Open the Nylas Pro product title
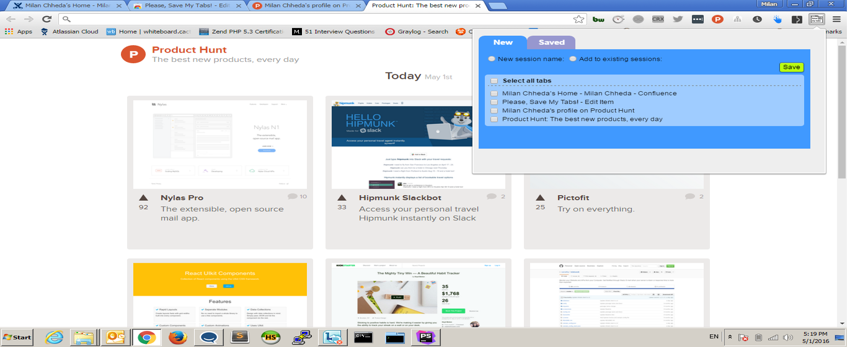This screenshot has width=868, height=347. 182,198
